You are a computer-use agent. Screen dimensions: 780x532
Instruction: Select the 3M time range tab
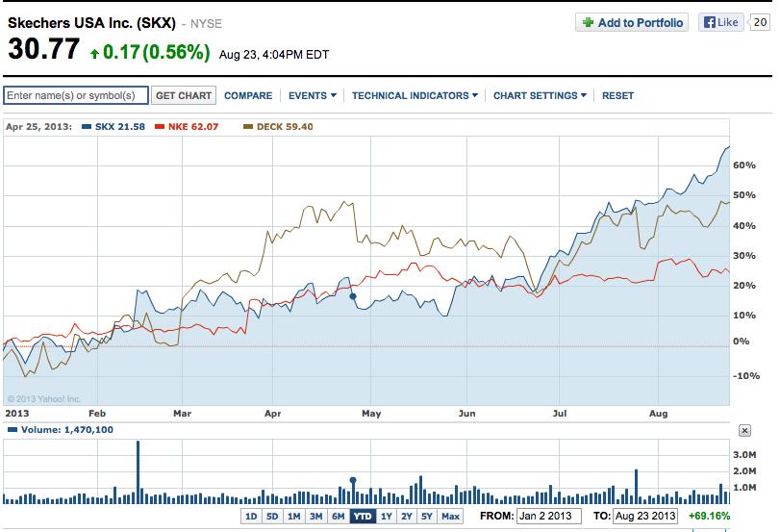315,516
